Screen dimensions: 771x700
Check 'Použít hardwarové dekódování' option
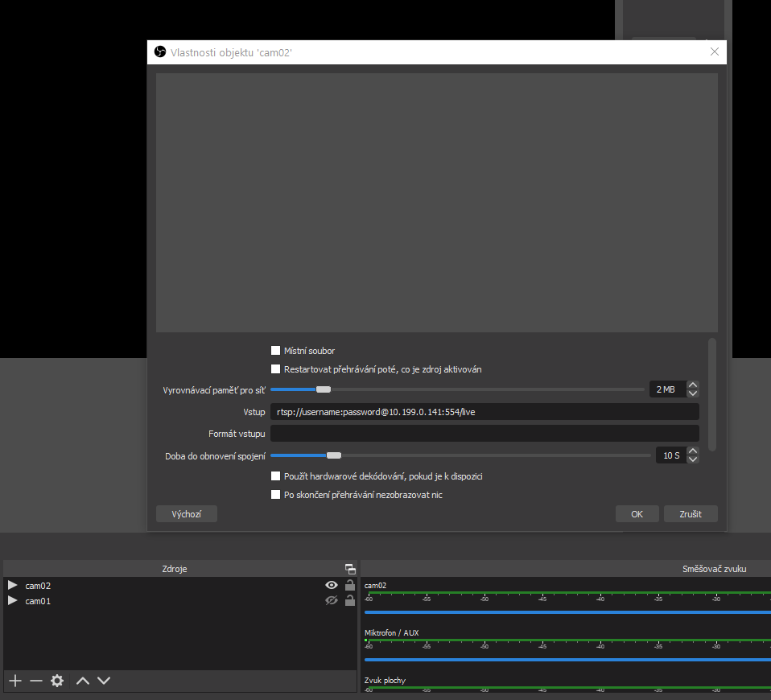click(x=276, y=476)
